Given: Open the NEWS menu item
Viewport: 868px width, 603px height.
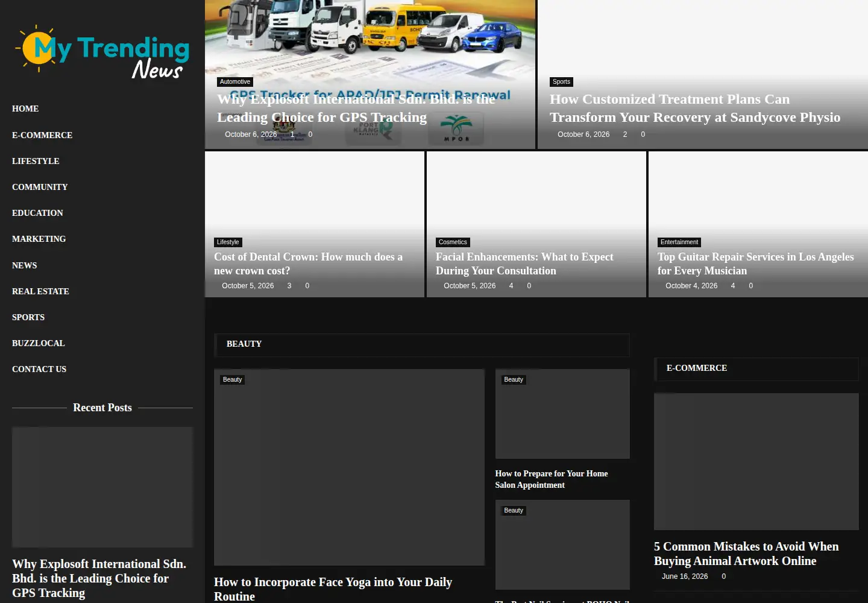Looking at the screenshot, I should (25, 265).
